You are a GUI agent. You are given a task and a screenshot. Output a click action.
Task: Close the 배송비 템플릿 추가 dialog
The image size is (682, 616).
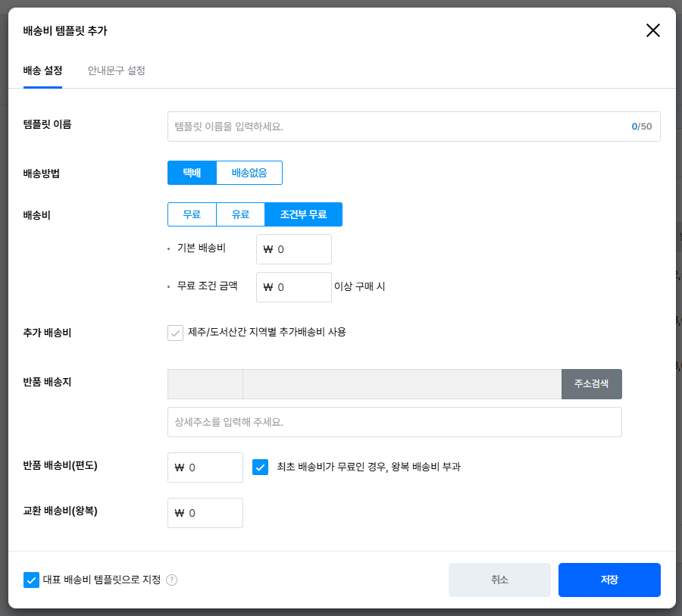tap(652, 30)
